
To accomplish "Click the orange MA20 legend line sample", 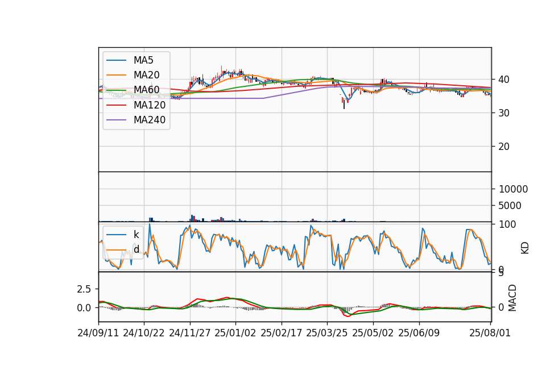I will pyautogui.click(x=116, y=75).
